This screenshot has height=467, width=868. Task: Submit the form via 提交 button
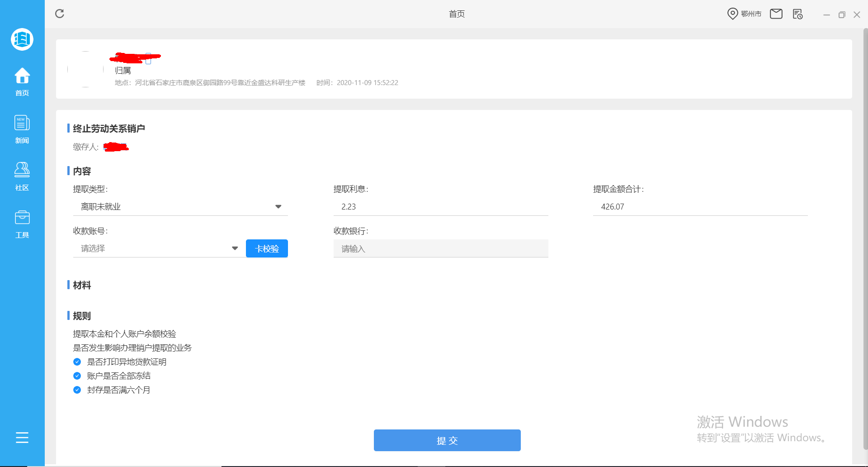[x=447, y=440]
